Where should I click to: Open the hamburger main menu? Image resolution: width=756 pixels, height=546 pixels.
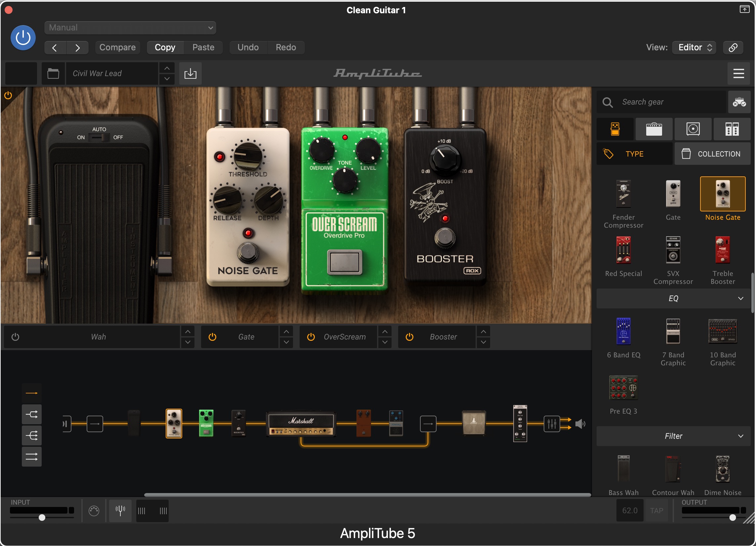point(738,73)
